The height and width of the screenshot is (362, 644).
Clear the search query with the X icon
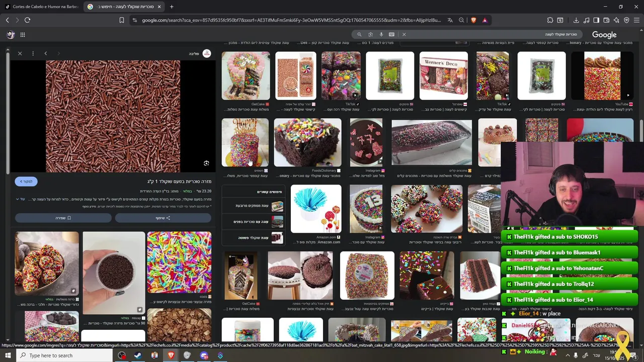[404, 34]
